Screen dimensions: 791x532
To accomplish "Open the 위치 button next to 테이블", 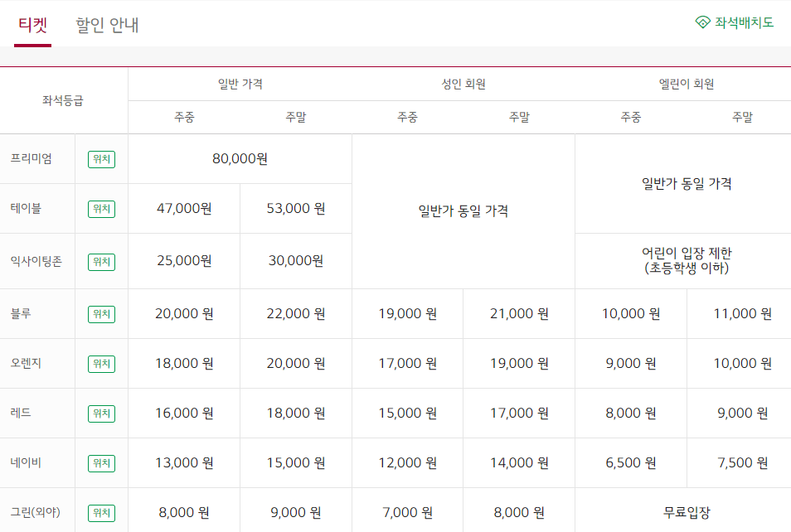I will 101,209.
